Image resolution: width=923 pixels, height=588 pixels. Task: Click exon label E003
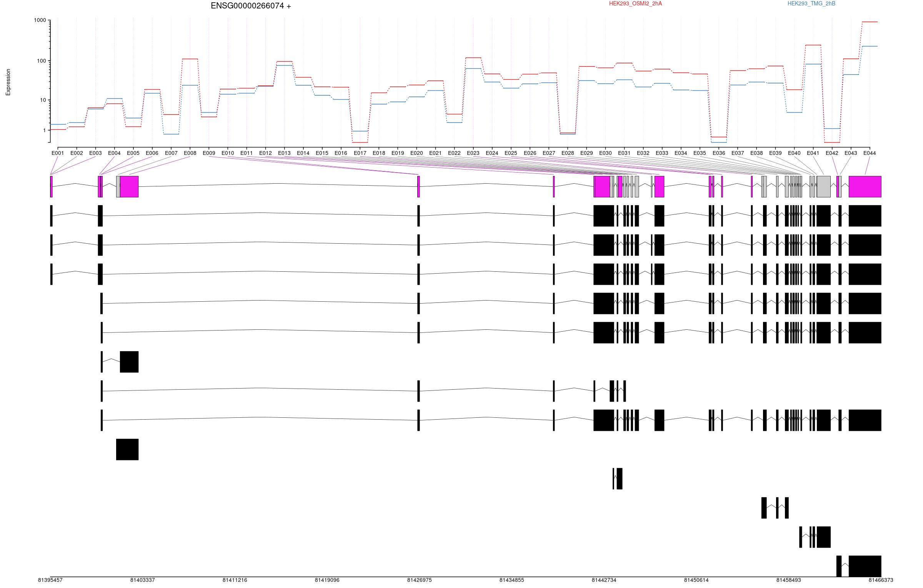coord(95,153)
